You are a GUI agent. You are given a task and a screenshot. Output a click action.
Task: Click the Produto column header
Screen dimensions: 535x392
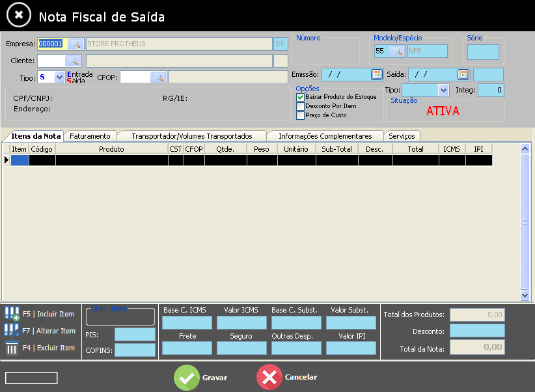(111, 149)
